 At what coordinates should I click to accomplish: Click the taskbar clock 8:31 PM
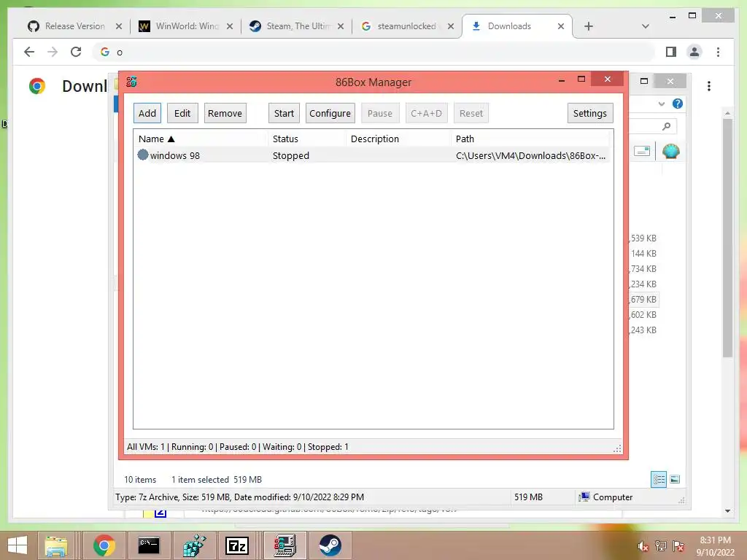[x=715, y=545]
